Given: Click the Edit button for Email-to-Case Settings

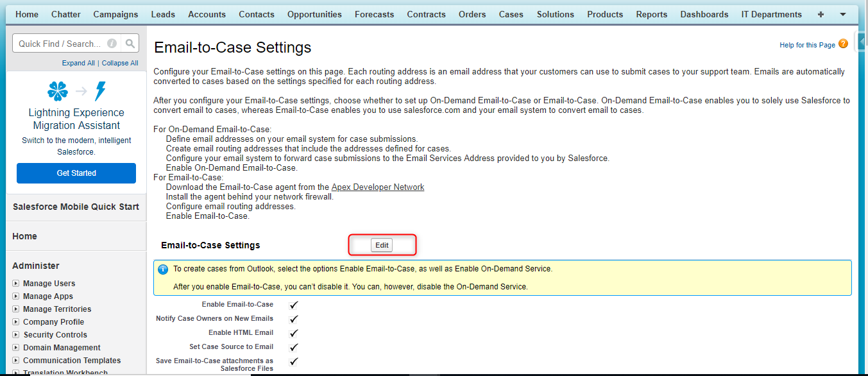Looking at the screenshot, I should pyautogui.click(x=382, y=245).
